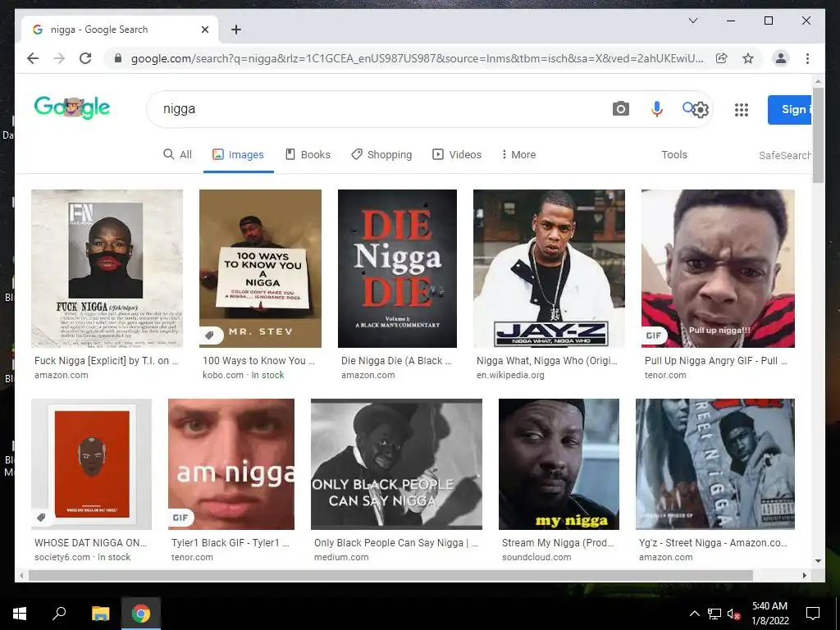Viewport: 840px width, 630px height.
Task: Click the muted volume tray icon
Action: 733,614
